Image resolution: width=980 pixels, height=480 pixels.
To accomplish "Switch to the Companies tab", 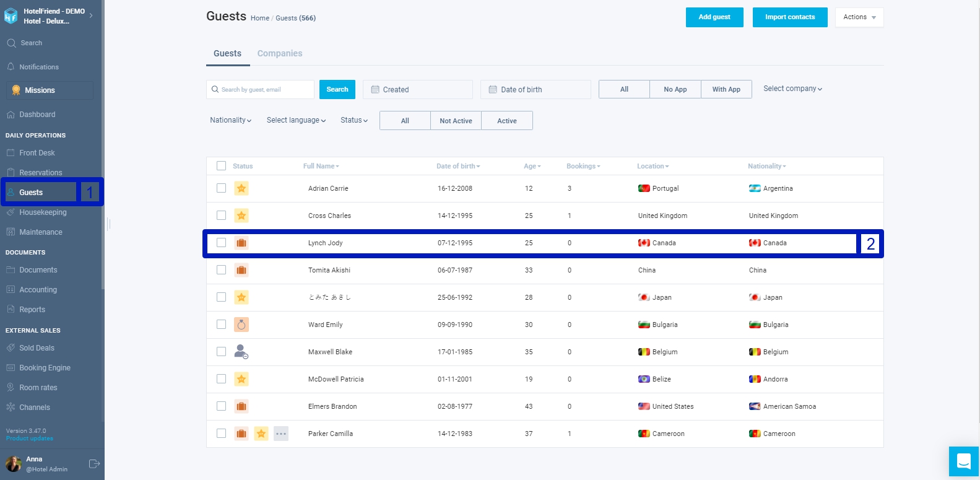I will click(x=280, y=53).
